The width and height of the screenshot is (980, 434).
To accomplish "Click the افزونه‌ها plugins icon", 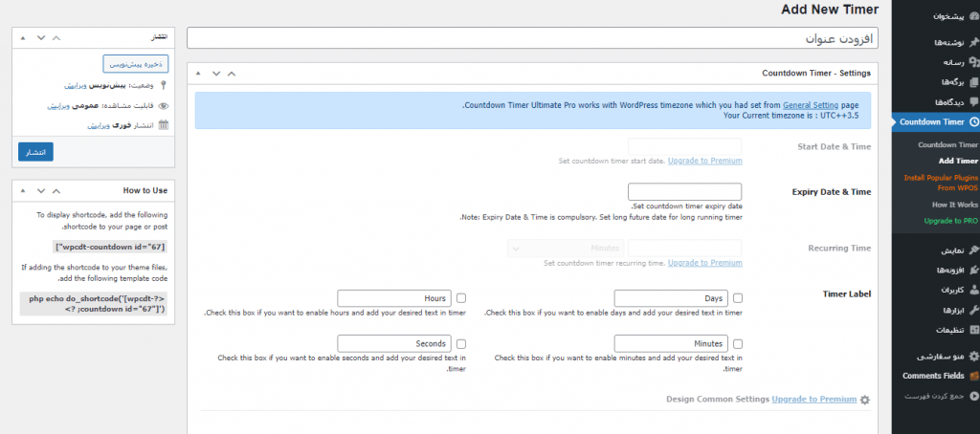I will [973, 271].
